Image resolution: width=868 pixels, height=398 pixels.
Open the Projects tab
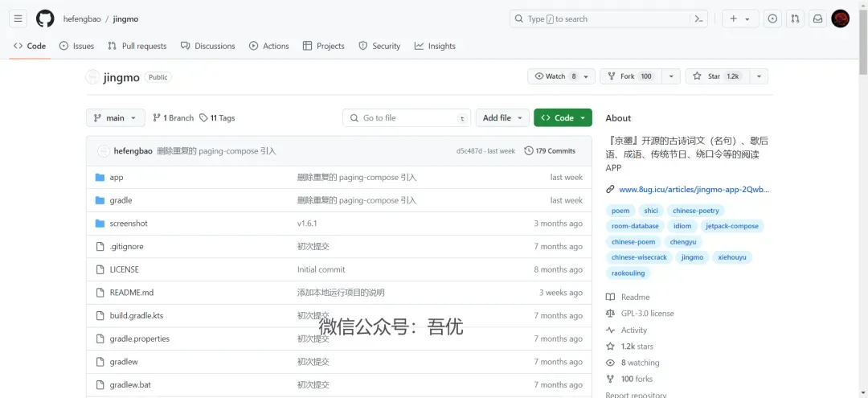(x=324, y=46)
